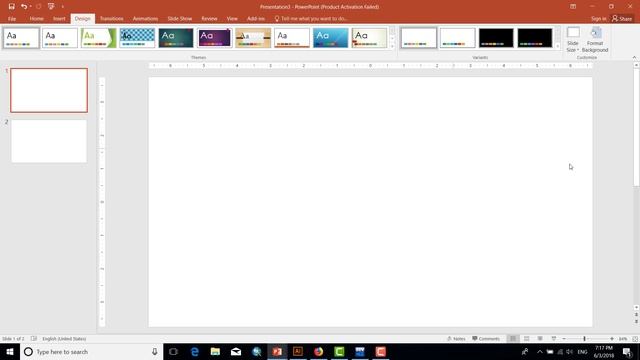Open the undo history dropdown arrow
The height and width of the screenshot is (360, 640).
pos(31,7)
